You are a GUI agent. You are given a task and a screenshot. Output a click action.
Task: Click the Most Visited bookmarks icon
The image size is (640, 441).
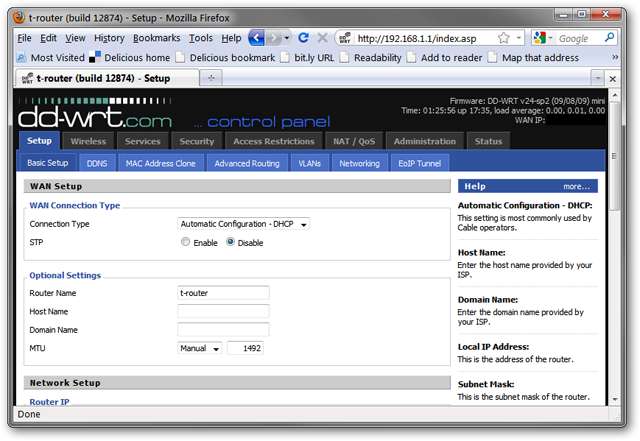click(x=22, y=58)
